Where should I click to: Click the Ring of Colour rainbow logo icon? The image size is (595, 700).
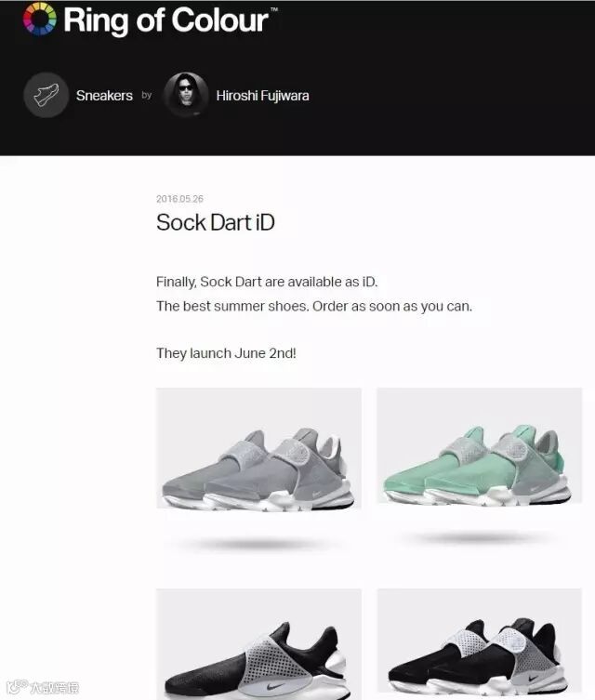click(x=40, y=19)
